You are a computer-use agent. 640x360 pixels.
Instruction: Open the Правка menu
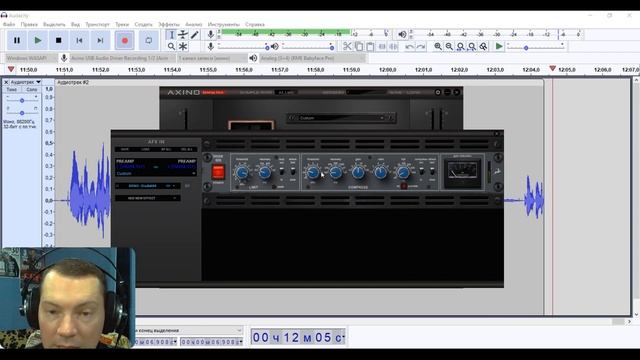(29, 24)
